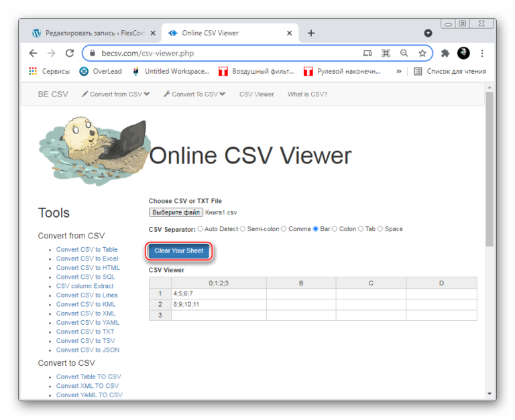This screenshot has width=515, height=420.
Task: Open the QR code icon in address bar
Action: [x=386, y=53]
